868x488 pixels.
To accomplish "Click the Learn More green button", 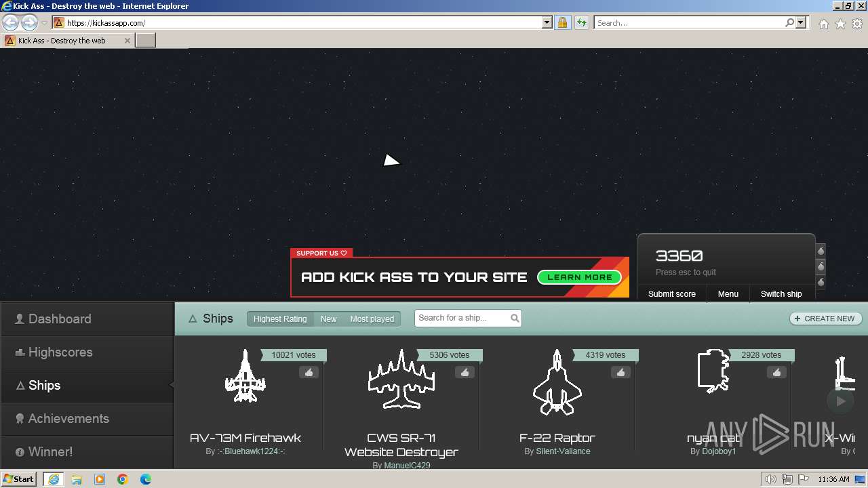I will click(x=579, y=277).
